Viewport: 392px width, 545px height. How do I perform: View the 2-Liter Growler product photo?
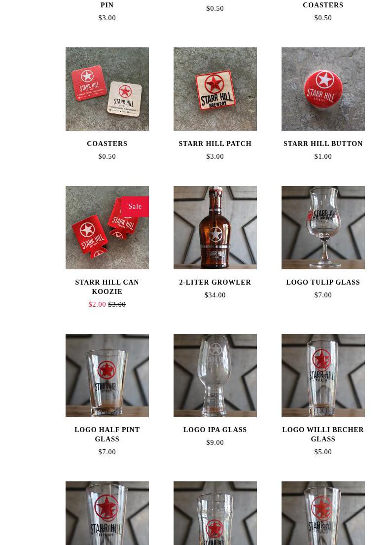(x=215, y=228)
